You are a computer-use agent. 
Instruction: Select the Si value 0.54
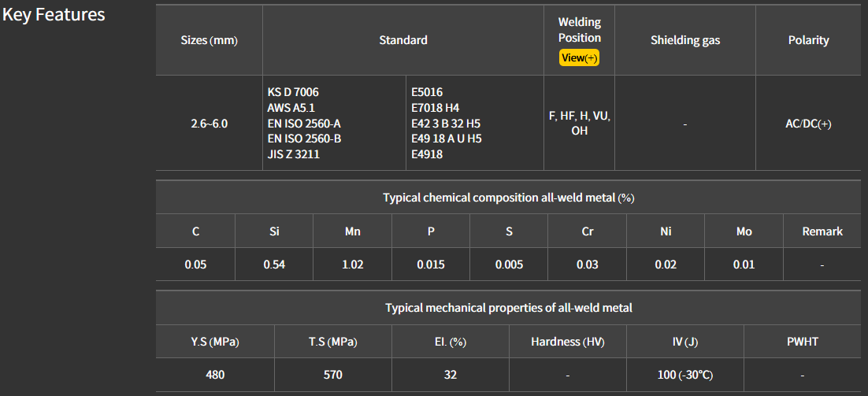point(274,265)
